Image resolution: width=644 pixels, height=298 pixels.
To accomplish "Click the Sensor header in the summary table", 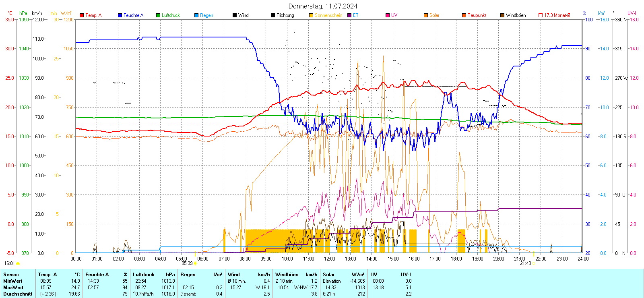I will pos(11,275).
